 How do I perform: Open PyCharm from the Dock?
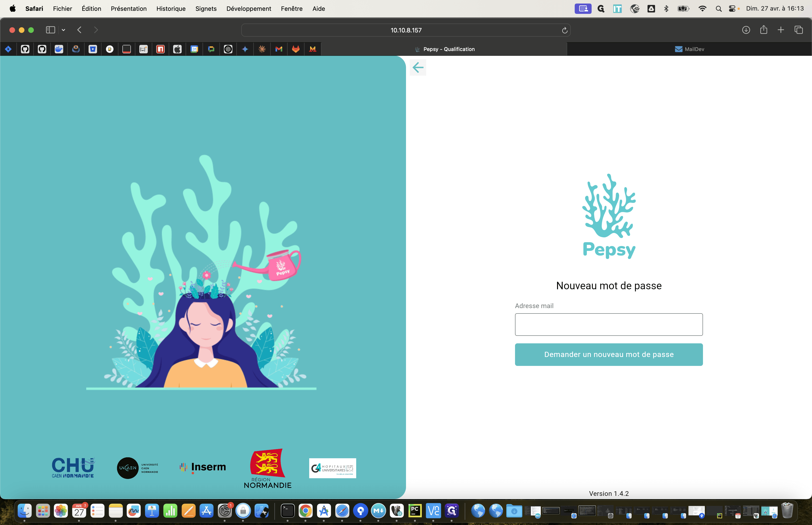point(415,511)
